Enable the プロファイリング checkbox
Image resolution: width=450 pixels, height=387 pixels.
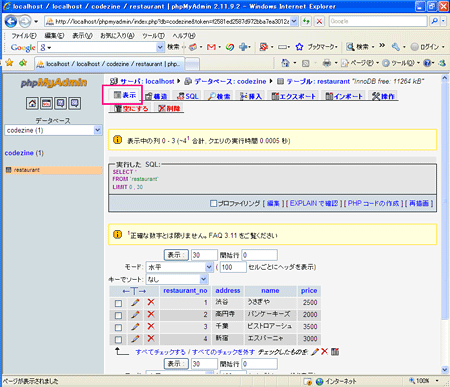(x=213, y=203)
